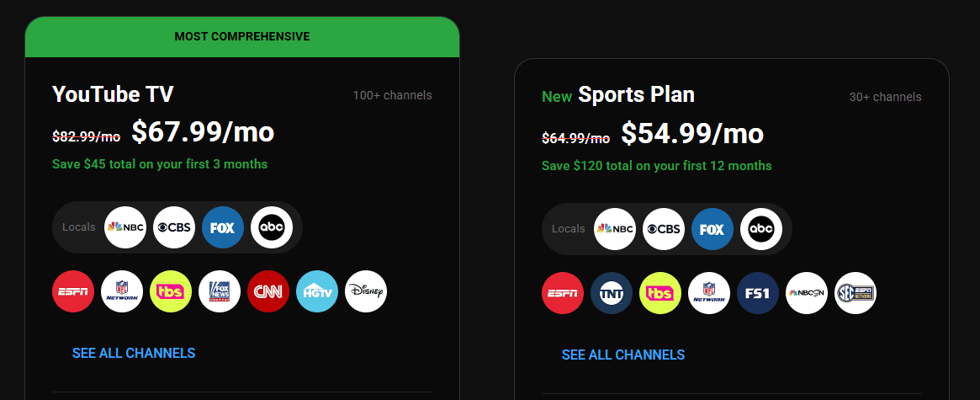Viewport: 980px width, 400px height.
Task: Select the Disney channel icon
Action: (366, 291)
